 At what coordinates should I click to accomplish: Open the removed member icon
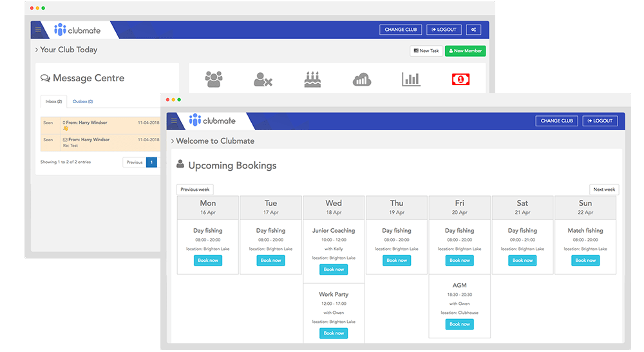(263, 79)
